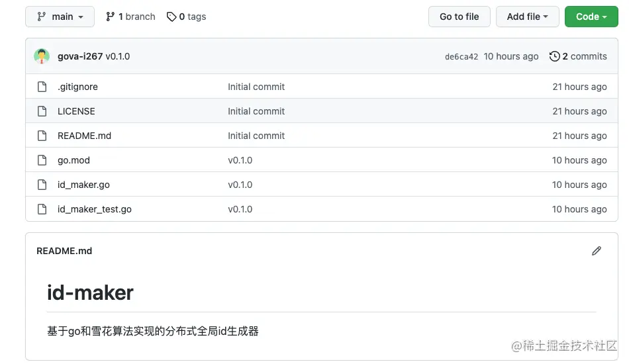Click the 10 hours ago timestamp in commit header
The height and width of the screenshot is (364, 629).
[511, 56]
